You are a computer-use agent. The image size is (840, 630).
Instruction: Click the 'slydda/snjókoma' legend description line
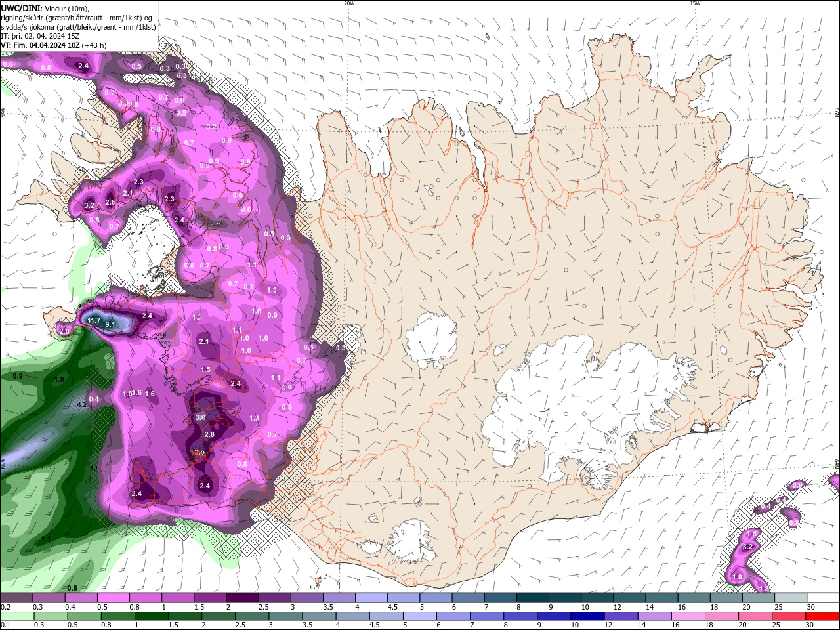[x=78, y=27]
